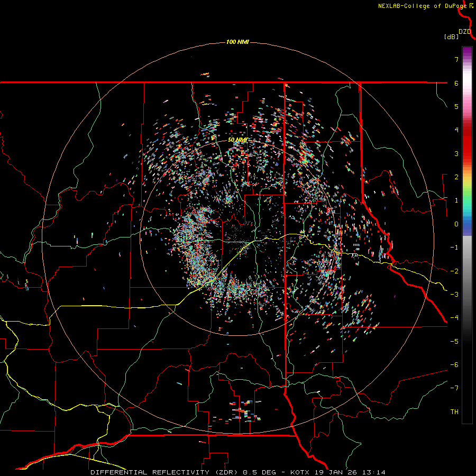Click the -3 value on the dB scale
476x476 pixels.
[454, 295]
